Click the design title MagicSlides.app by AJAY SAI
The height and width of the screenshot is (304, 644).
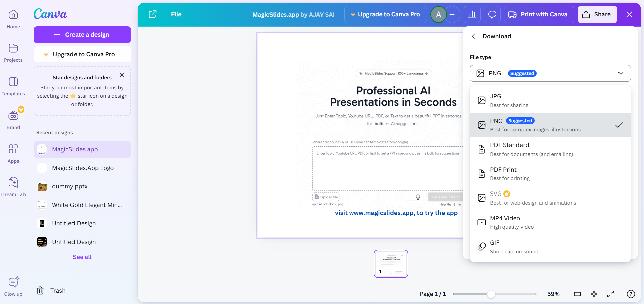pyautogui.click(x=293, y=14)
